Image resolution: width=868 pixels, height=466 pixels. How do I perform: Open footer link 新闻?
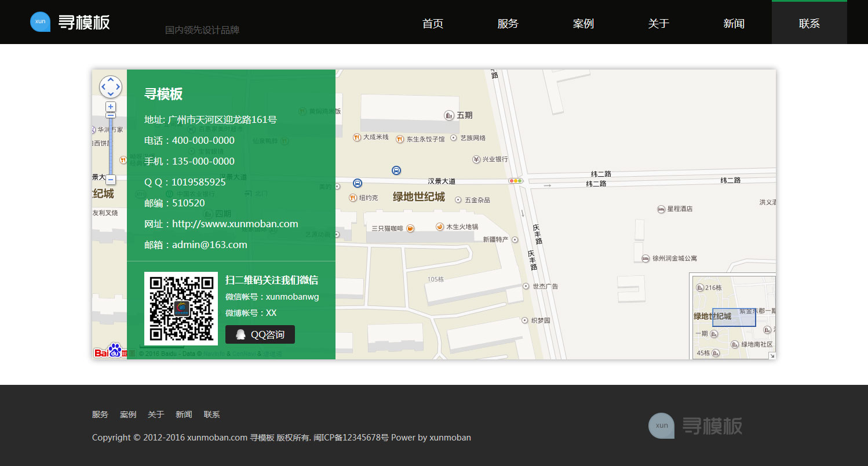point(184,414)
